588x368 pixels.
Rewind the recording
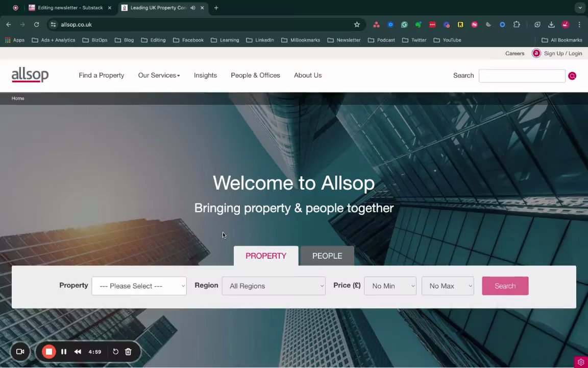(x=78, y=352)
